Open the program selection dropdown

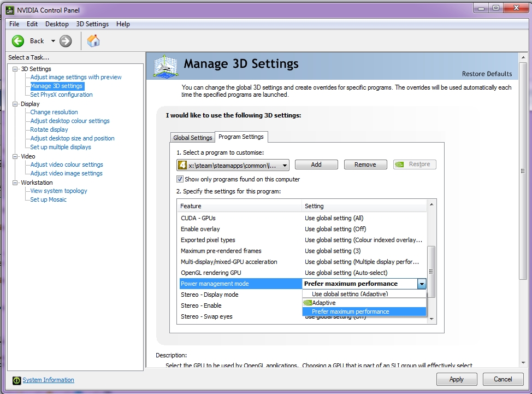click(233, 165)
